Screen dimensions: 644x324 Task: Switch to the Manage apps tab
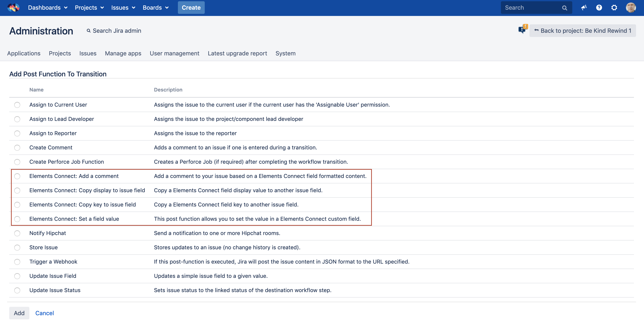tap(123, 53)
